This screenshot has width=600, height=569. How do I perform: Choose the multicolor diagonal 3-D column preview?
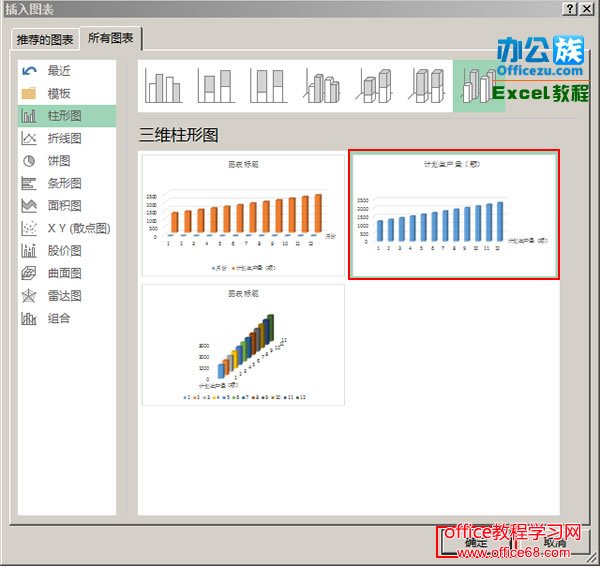tap(243, 344)
